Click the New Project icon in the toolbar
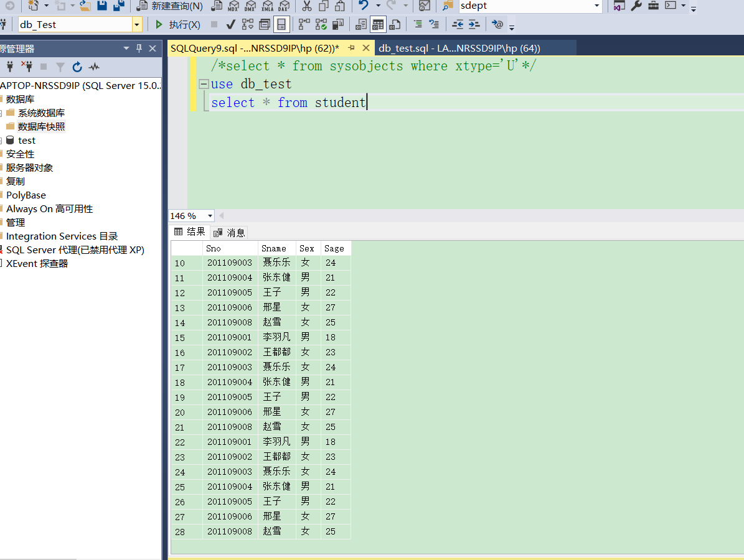 coord(33,6)
